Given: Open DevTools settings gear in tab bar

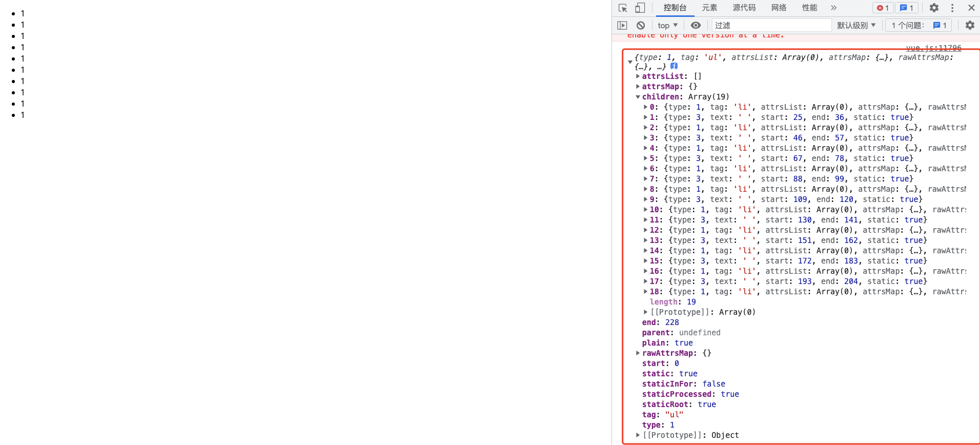Looking at the screenshot, I should click(x=934, y=8).
